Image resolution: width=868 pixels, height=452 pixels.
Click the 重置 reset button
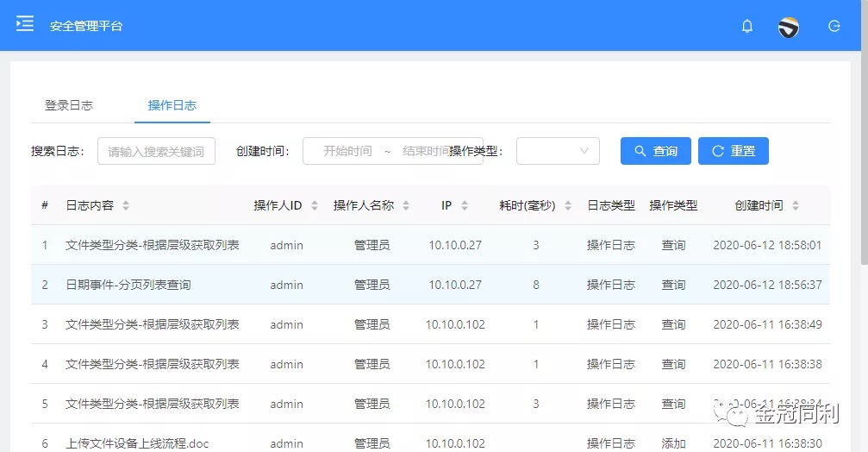(733, 151)
